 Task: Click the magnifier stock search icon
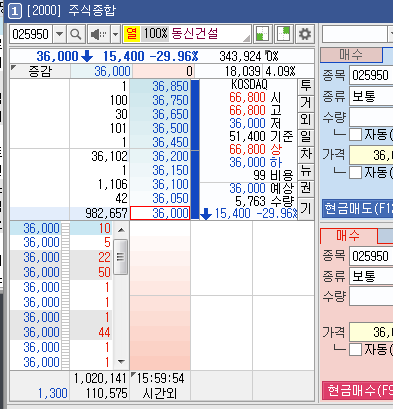tap(76, 34)
